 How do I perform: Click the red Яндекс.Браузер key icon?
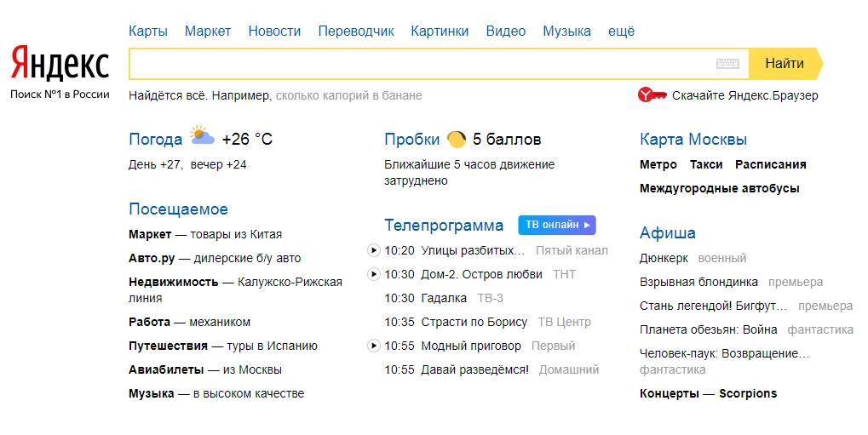point(652,95)
